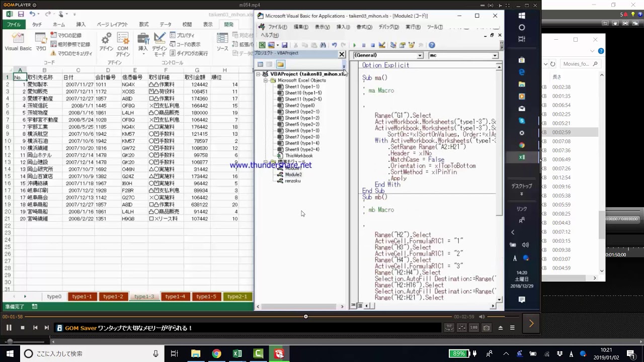Click the GOM Player screenshot camera icon

(x=487, y=328)
